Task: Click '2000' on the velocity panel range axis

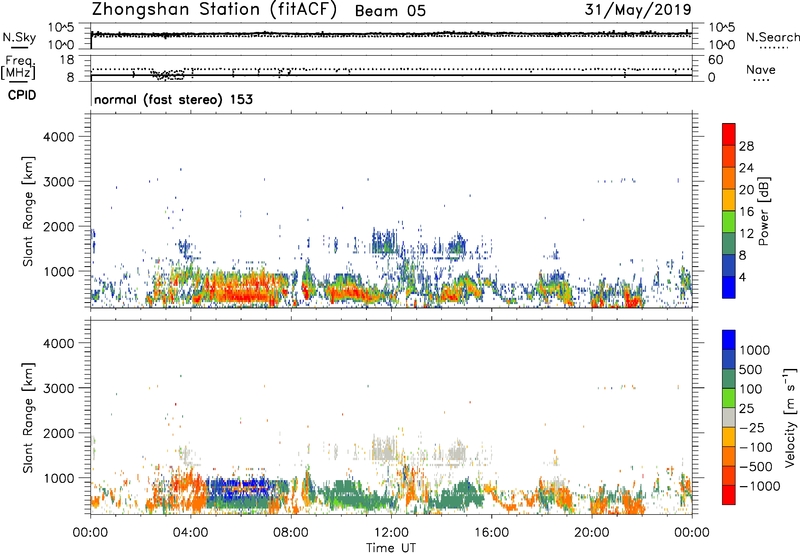Action: [59, 433]
